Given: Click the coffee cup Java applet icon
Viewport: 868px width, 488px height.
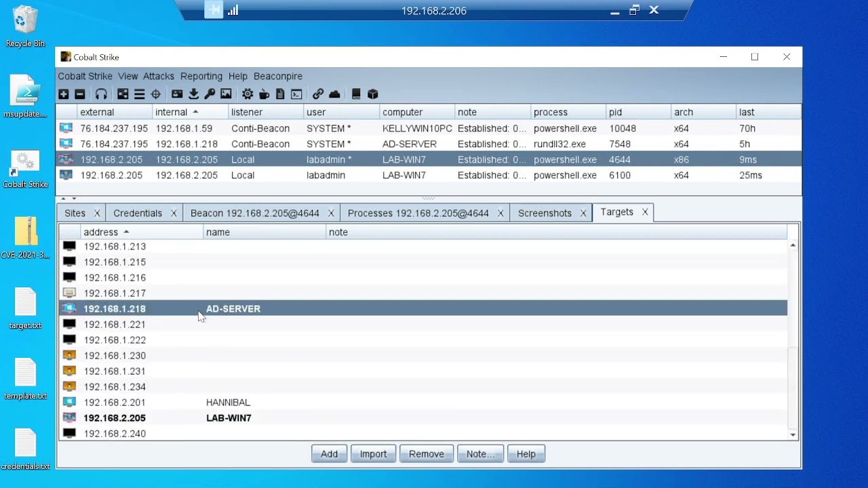Looking at the screenshot, I should click(264, 94).
